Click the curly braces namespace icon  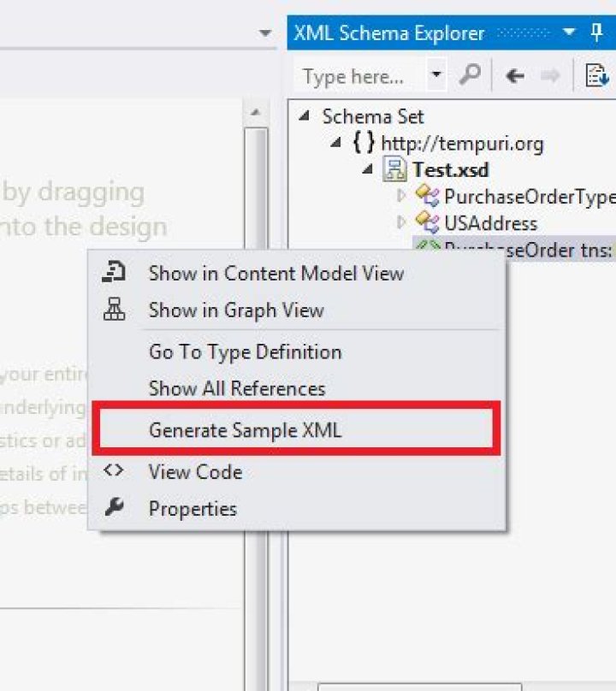tap(364, 143)
